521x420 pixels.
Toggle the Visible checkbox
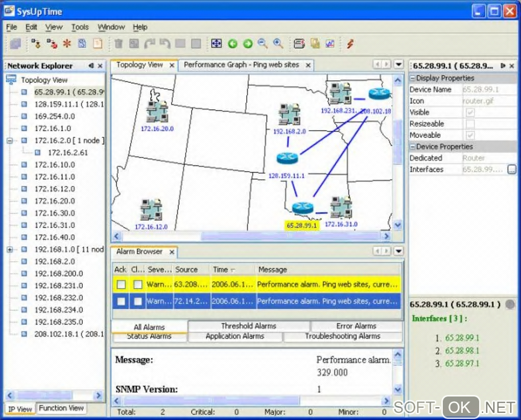(x=470, y=112)
